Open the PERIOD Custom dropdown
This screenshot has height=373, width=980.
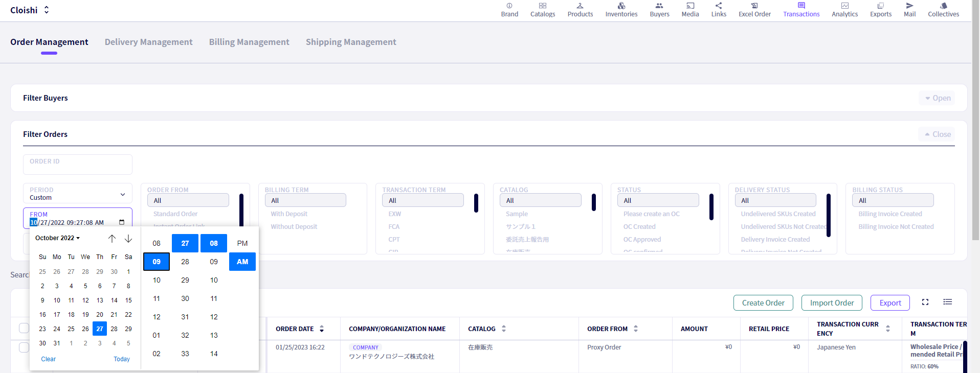click(x=78, y=194)
